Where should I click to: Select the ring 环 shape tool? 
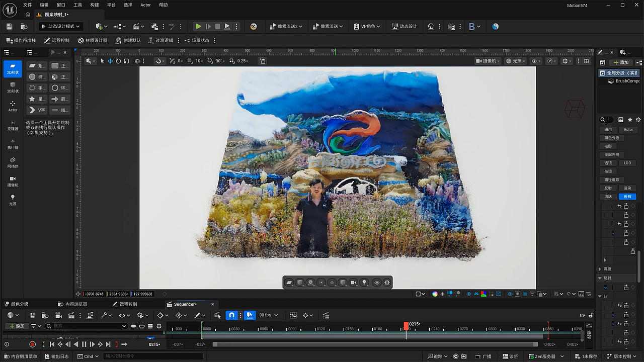click(x=60, y=88)
